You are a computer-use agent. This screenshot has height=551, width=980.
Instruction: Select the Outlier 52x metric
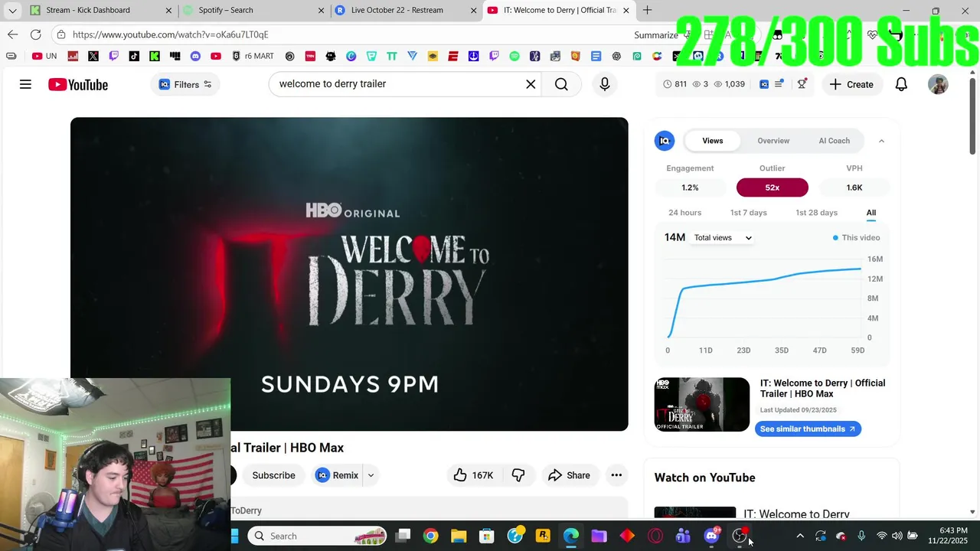point(772,187)
